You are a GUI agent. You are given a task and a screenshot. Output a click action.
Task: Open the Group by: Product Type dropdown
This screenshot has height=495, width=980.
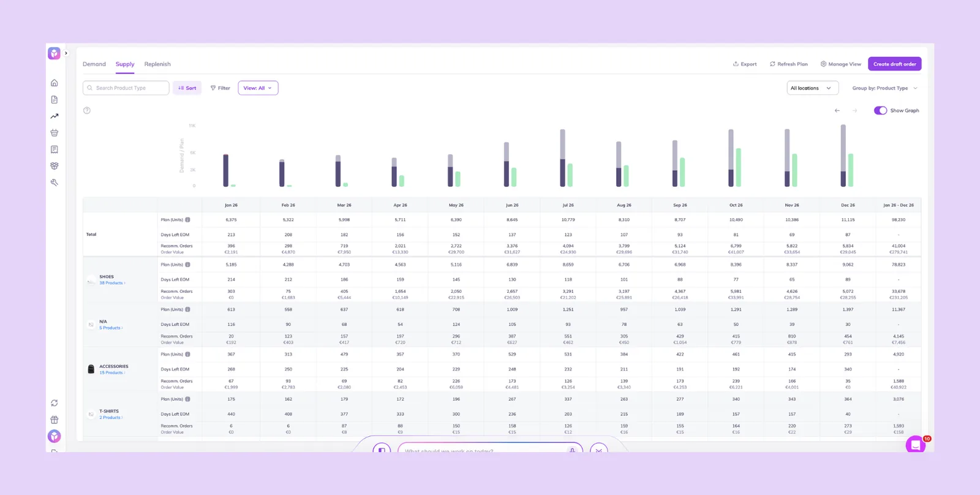pyautogui.click(x=884, y=88)
